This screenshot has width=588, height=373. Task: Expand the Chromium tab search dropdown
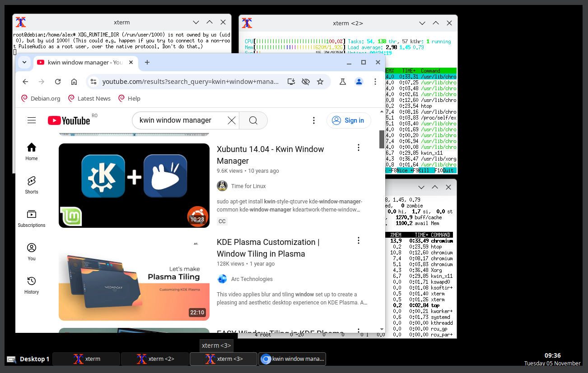pos(24,62)
